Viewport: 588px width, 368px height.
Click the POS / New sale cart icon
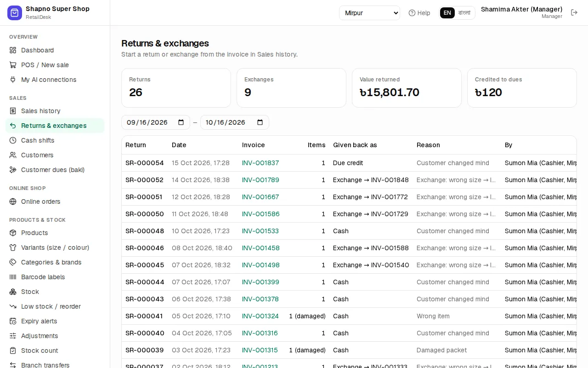click(13, 65)
